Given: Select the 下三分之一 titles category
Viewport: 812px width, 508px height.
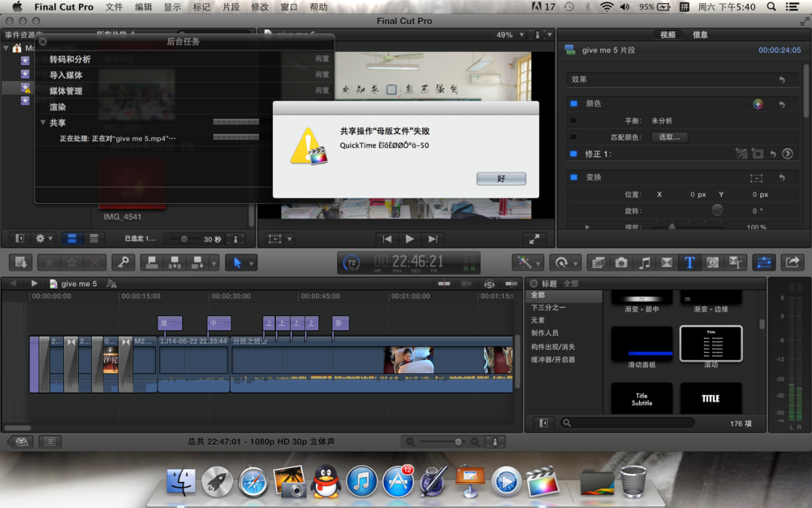Looking at the screenshot, I should click(x=548, y=307).
